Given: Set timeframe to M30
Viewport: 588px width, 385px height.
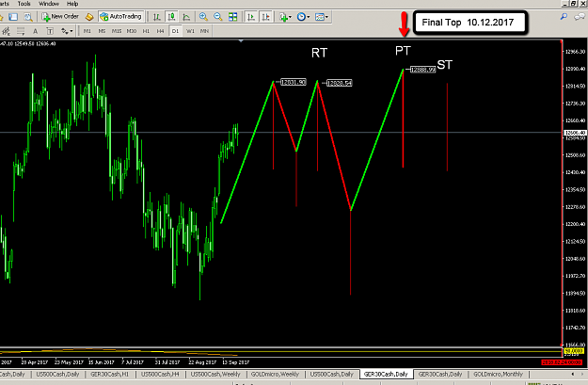Looking at the screenshot, I should (132, 31).
